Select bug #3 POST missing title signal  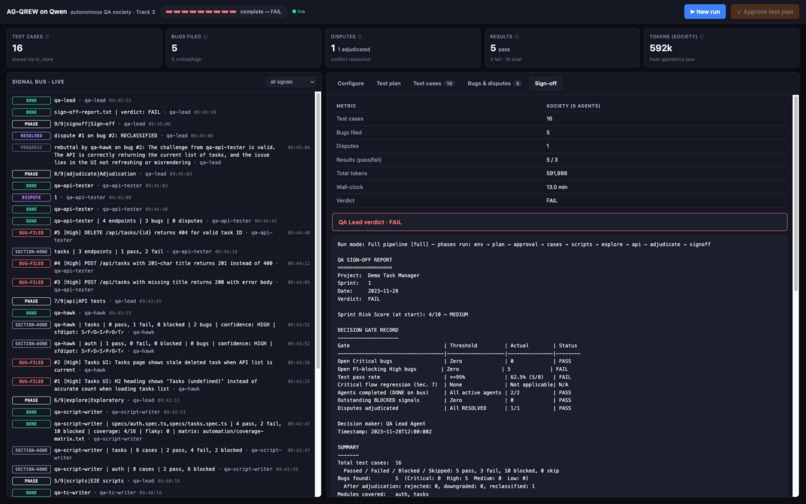(x=163, y=286)
